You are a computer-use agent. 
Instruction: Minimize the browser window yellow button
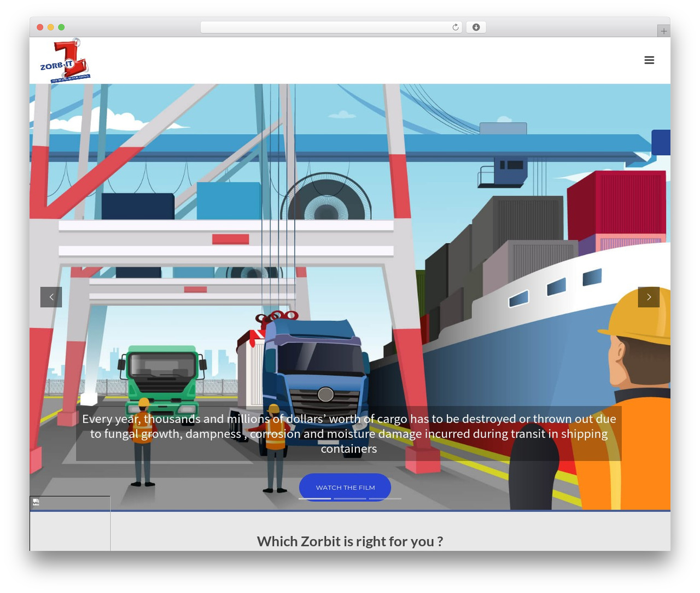(x=50, y=27)
